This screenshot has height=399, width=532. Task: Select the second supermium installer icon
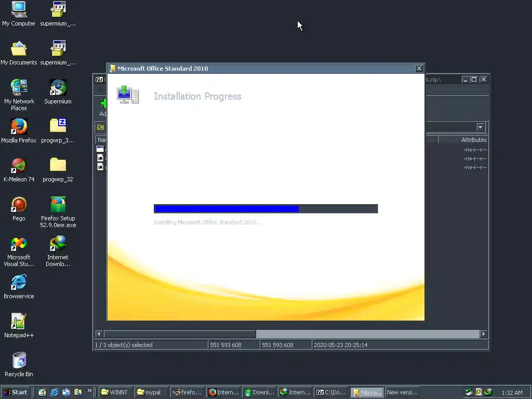tap(58, 52)
